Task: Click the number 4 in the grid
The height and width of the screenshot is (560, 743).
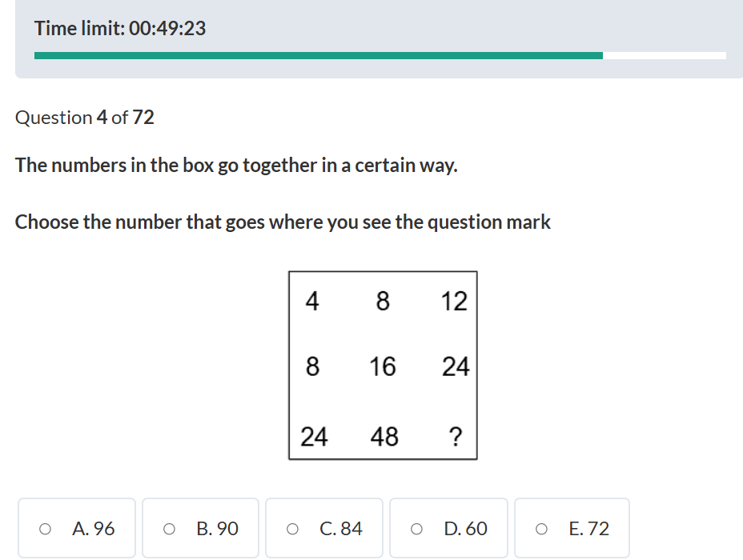Action: click(x=311, y=301)
